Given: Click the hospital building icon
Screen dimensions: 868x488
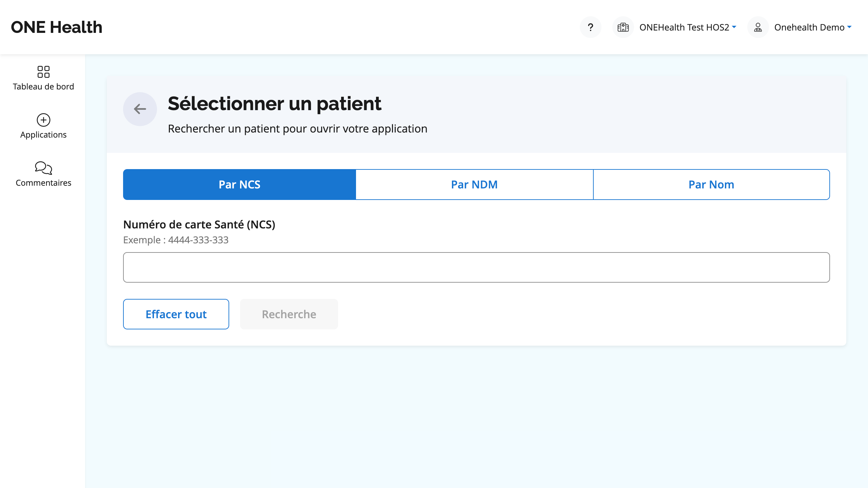Looking at the screenshot, I should point(623,27).
